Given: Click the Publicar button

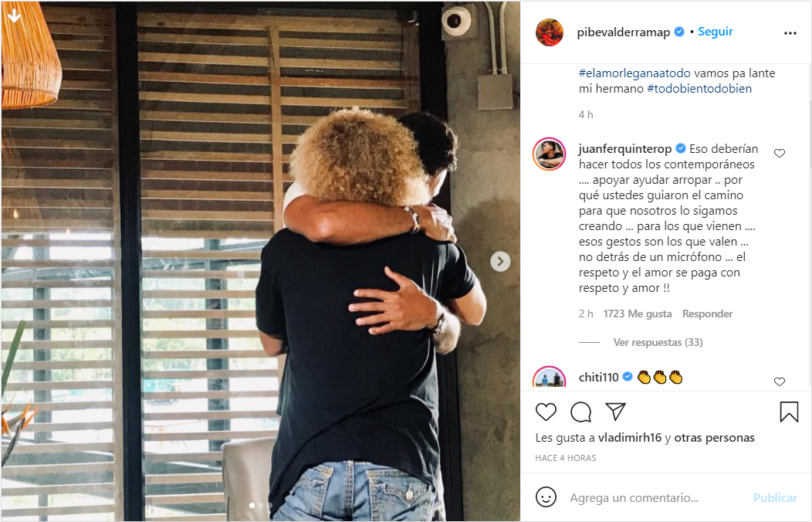Looking at the screenshot, I should click(x=775, y=497).
